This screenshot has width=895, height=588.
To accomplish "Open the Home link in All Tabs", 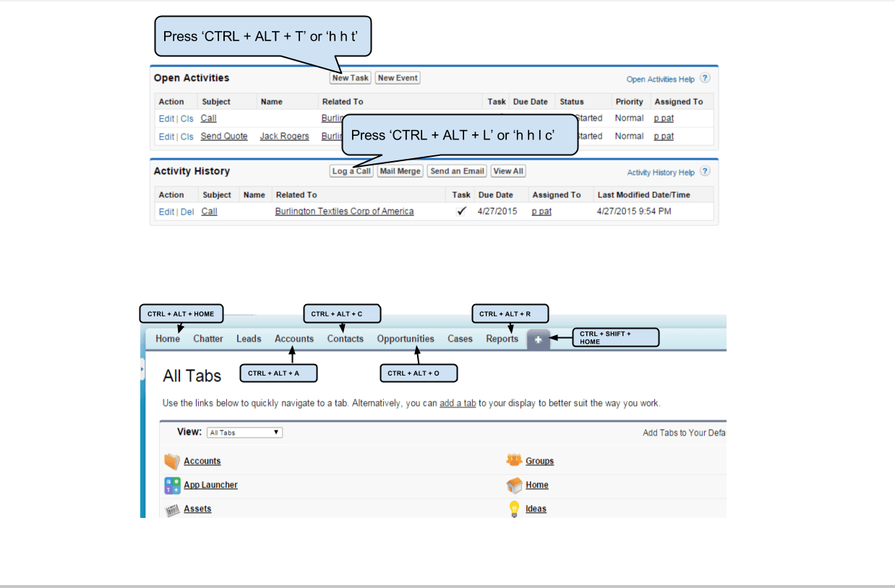I will pos(537,485).
